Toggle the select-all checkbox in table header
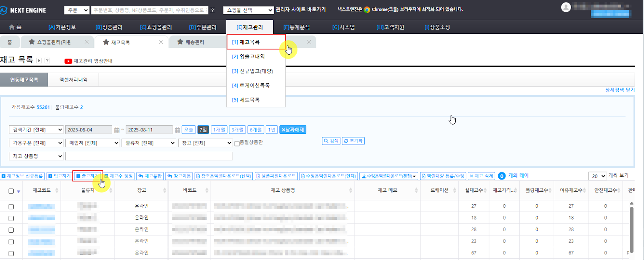The image size is (644, 260). coord(11,191)
